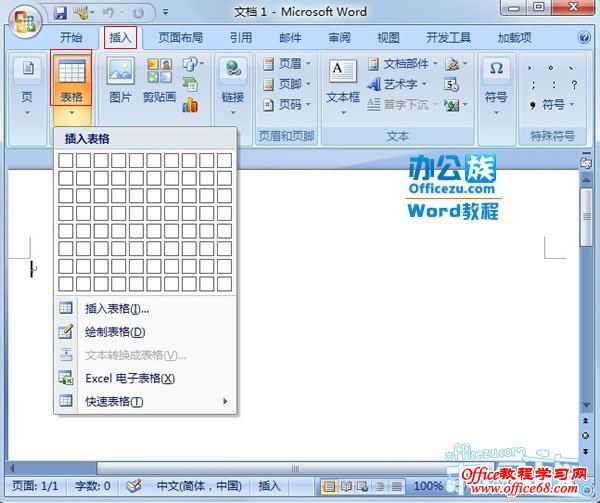The width and height of the screenshot is (600, 503).
Task: Switch to the Home (开始) tab
Action: click(71, 37)
